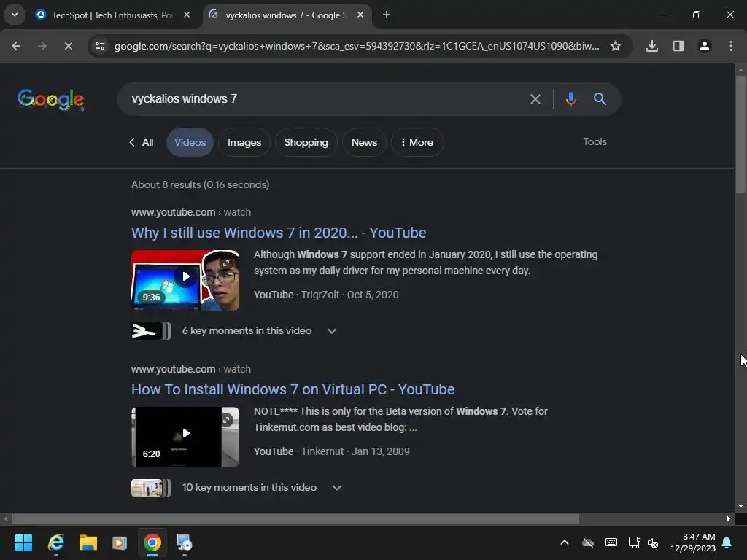Start voice search with microphone icon
The width and height of the screenshot is (747, 560).
[570, 99]
